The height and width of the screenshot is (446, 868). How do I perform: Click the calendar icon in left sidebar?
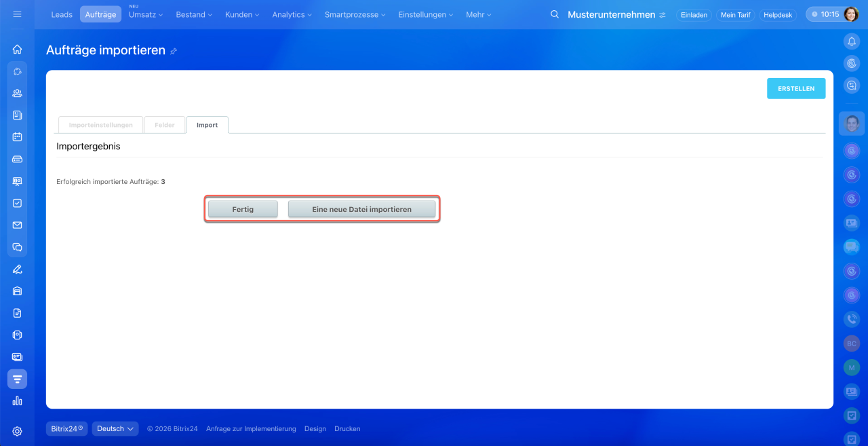click(17, 137)
